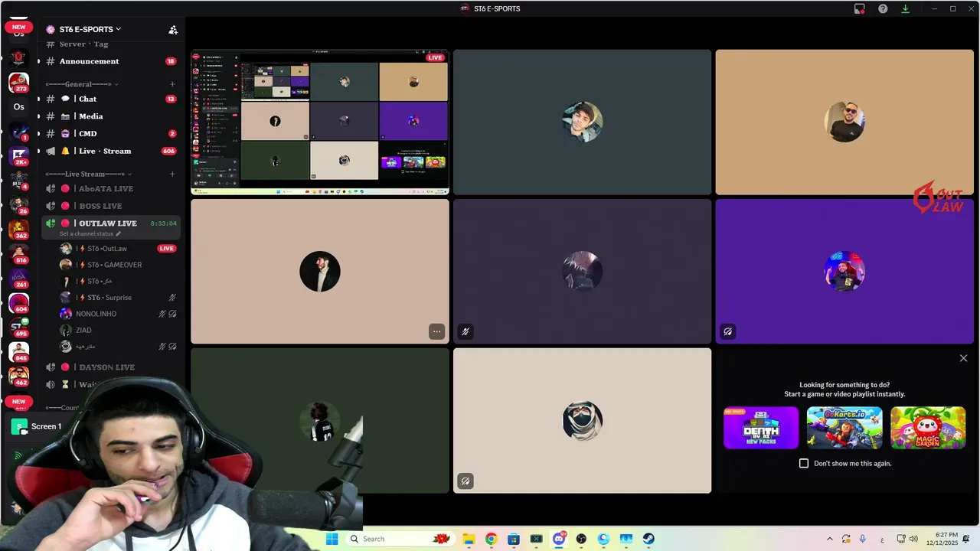Click the microphone icon in system tray

coord(863,539)
